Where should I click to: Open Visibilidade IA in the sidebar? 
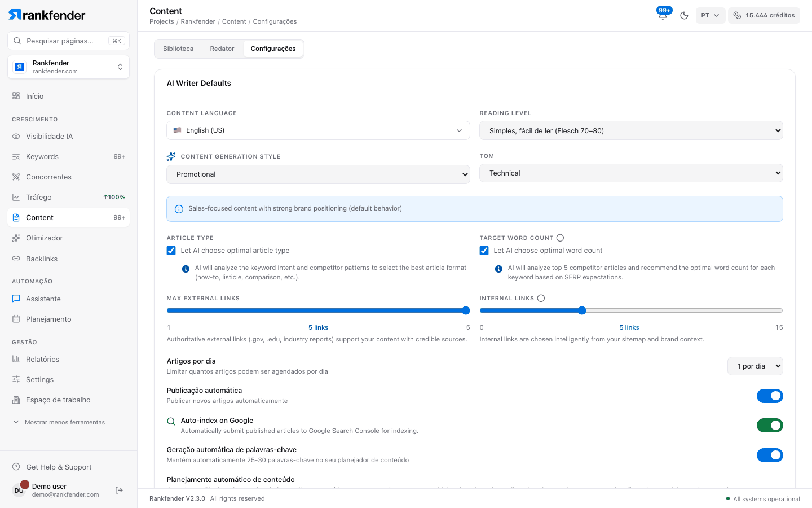tap(68, 136)
